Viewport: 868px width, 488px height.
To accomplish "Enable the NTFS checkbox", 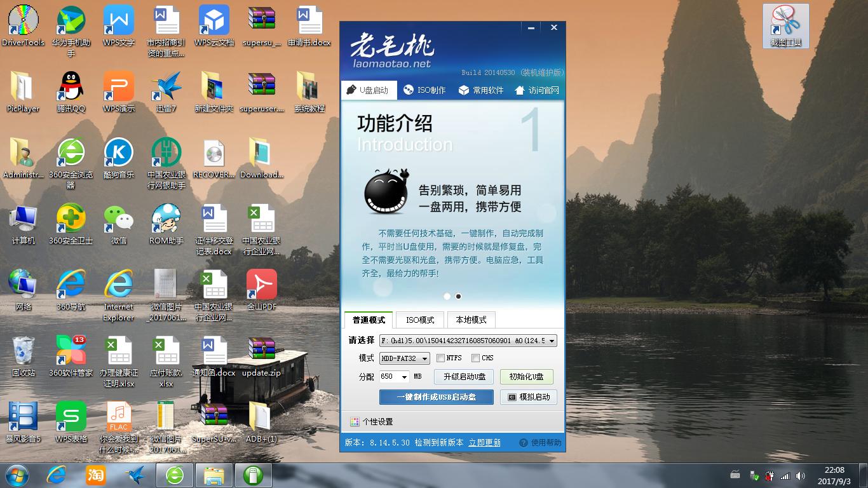I will (x=441, y=358).
